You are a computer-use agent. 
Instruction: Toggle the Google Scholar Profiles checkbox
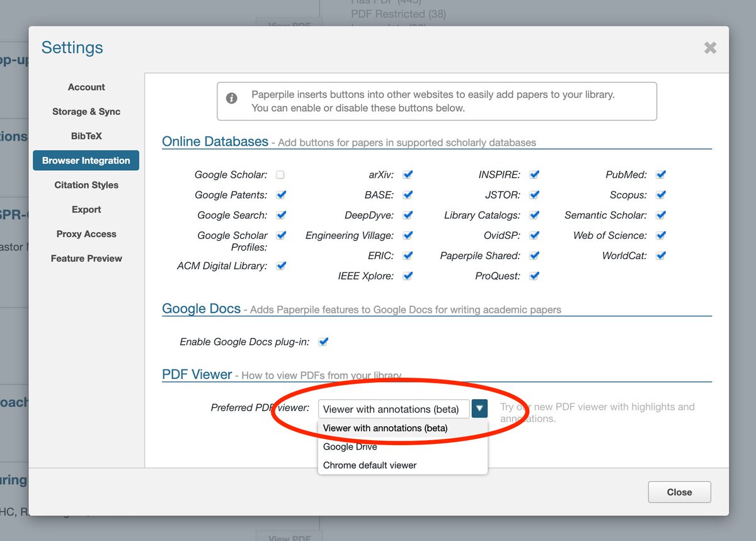(x=282, y=235)
